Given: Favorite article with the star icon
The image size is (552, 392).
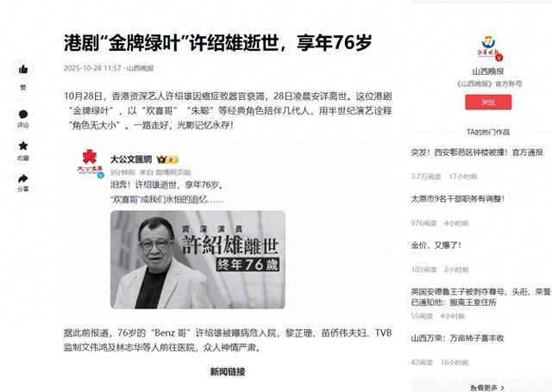Looking at the screenshot, I should coord(23,146).
